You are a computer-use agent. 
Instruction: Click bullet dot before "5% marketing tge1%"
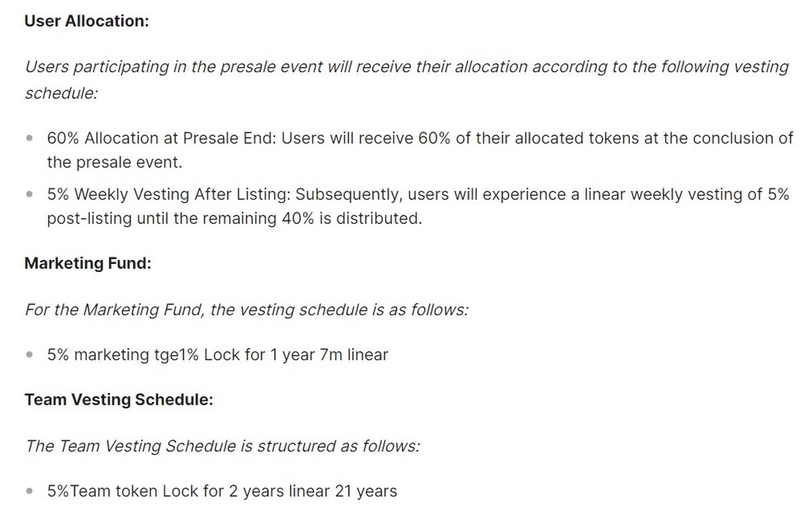click(29, 355)
